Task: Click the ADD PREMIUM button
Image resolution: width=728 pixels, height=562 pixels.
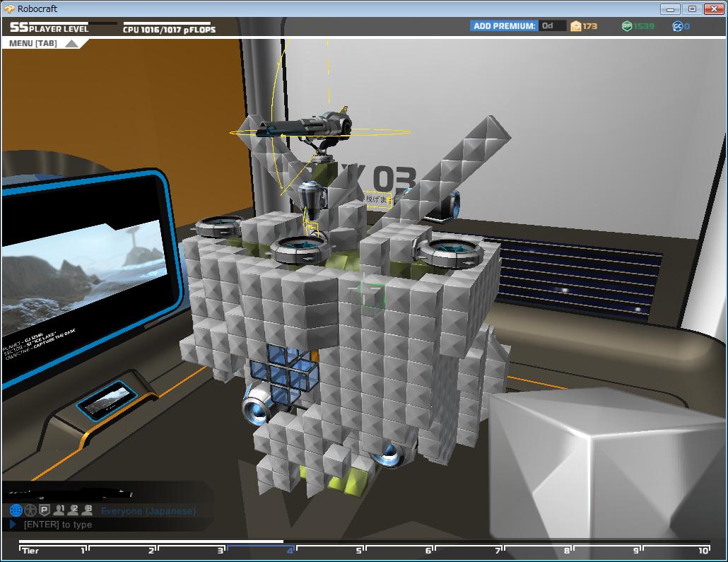Action: pos(504,26)
